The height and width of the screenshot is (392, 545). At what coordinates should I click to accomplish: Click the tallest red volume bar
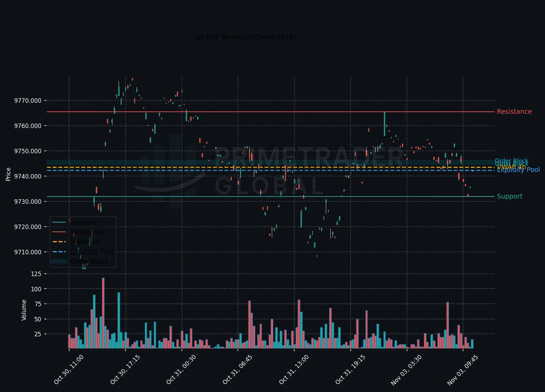[103, 313]
